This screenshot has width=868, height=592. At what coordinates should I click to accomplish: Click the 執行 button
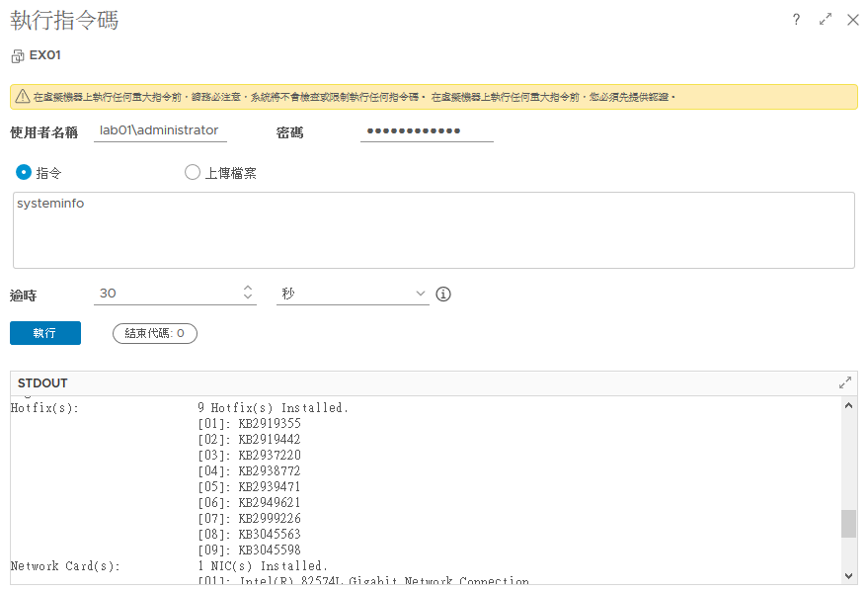pos(45,333)
